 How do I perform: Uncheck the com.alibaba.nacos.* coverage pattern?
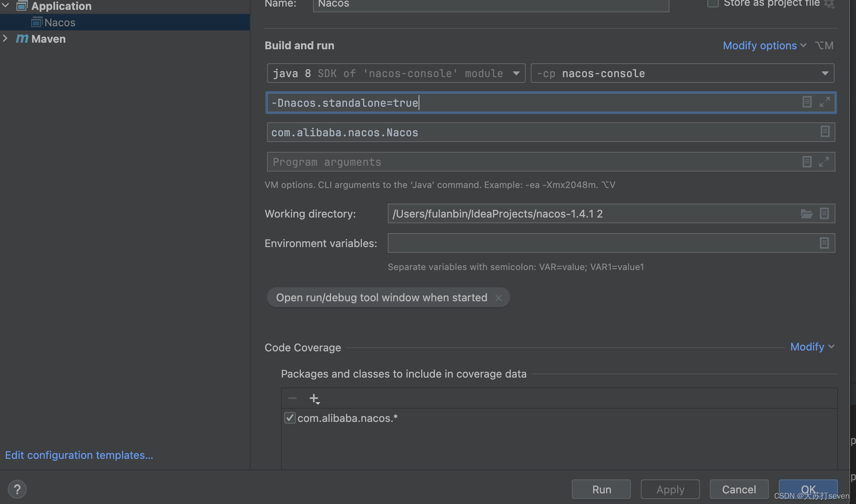pos(290,418)
